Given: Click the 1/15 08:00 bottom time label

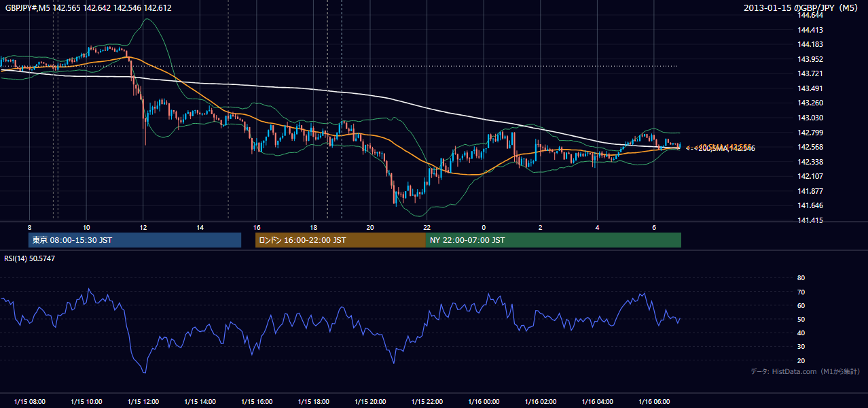Looking at the screenshot, I should (29, 402).
